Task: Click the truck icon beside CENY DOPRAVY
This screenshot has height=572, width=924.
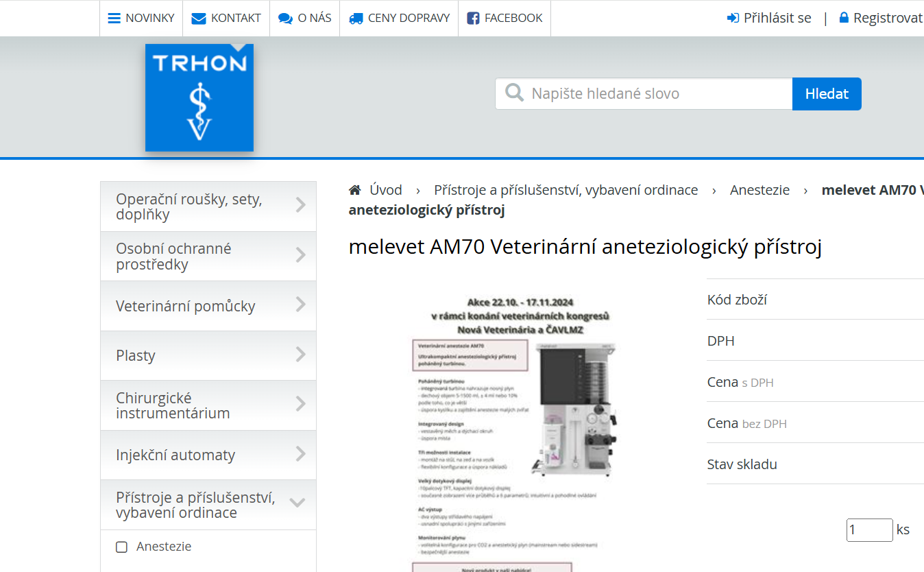Action: (356, 19)
